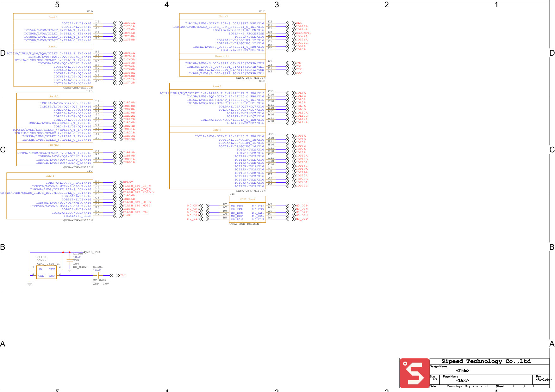Screen dimensions: 555x392
Task: Click the <Title> field in title block
Action: pyautogui.click(x=462, y=371)
